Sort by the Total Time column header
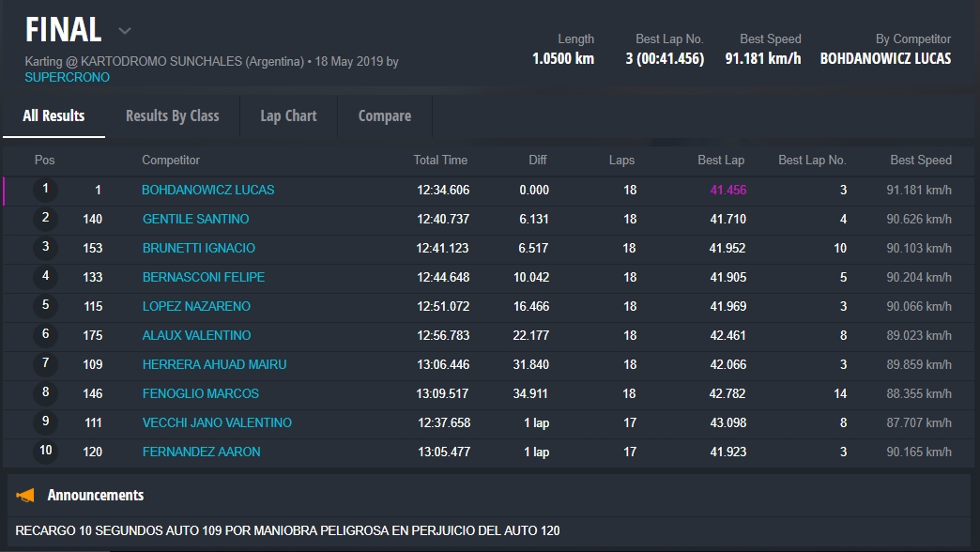The width and height of the screenshot is (980, 552). (x=439, y=160)
